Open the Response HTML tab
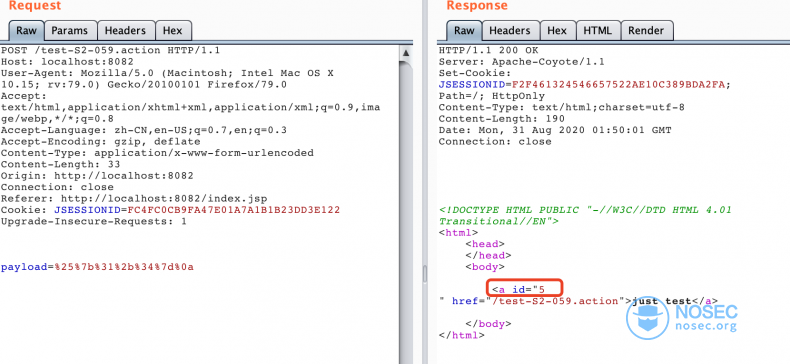Screen dimensions: 790x364 pos(598,31)
